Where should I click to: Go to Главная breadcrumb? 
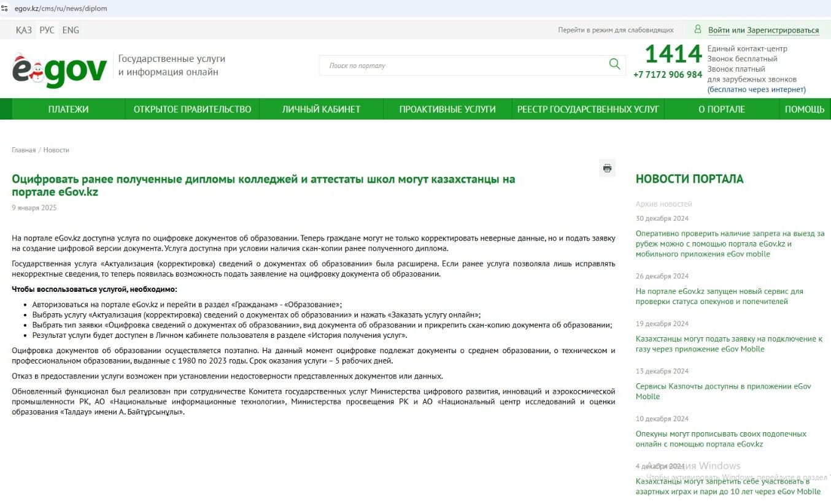coord(23,150)
